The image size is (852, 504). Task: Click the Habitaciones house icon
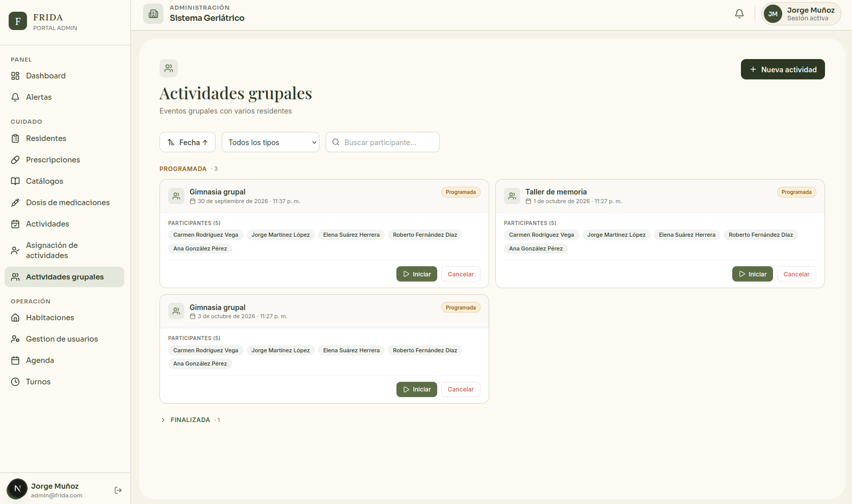click(x=15, y=318)
